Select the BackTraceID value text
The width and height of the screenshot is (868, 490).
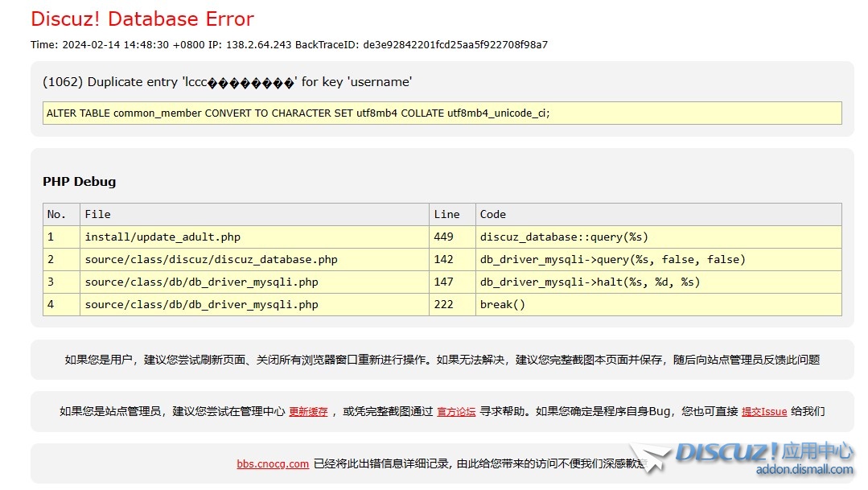(x=455, y=45)
